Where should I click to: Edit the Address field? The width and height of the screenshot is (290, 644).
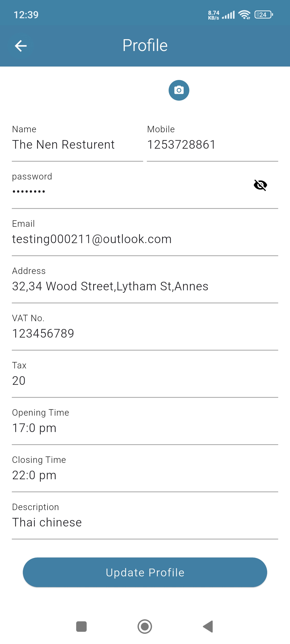point(145,286)
